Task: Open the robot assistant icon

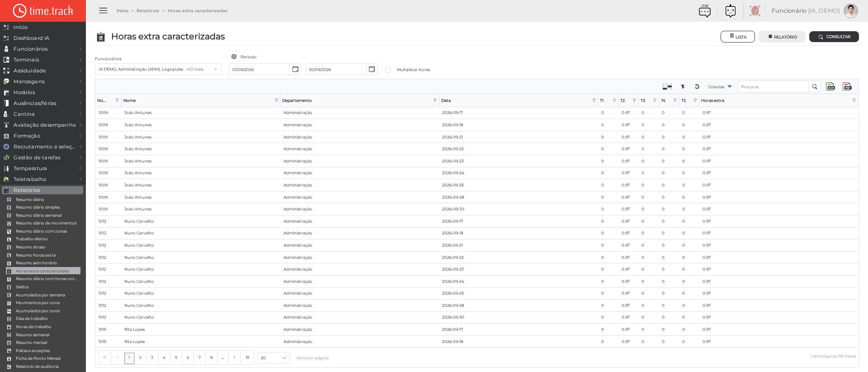Action: [x=730, y=10]
